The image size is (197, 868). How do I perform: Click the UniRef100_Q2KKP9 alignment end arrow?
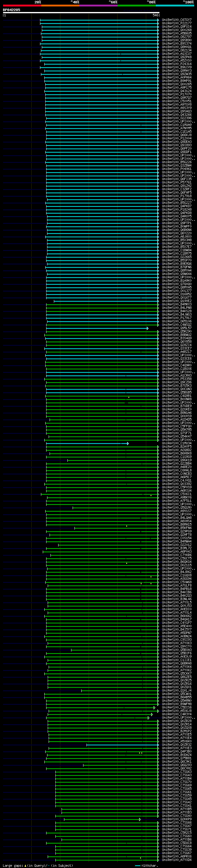coord(140,819)
